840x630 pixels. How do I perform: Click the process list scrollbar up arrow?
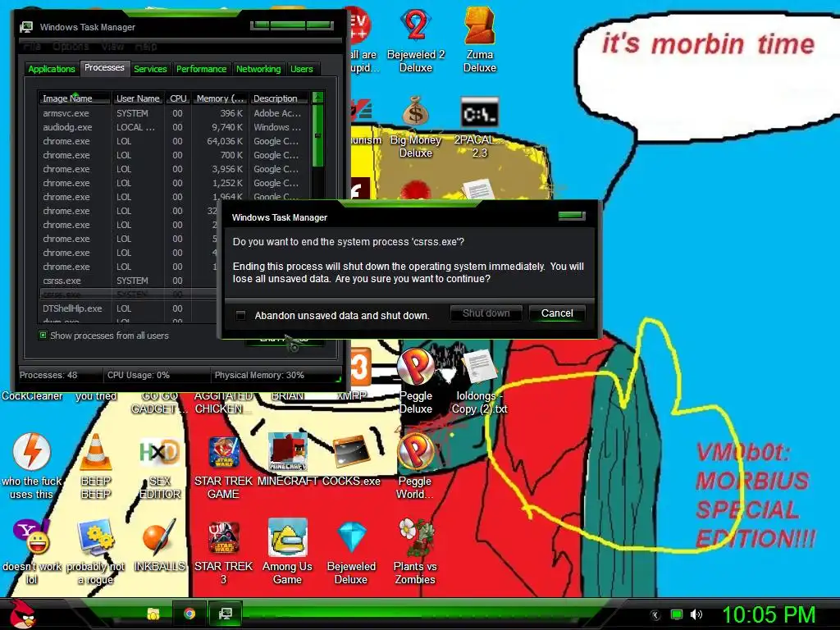point(317,98)
